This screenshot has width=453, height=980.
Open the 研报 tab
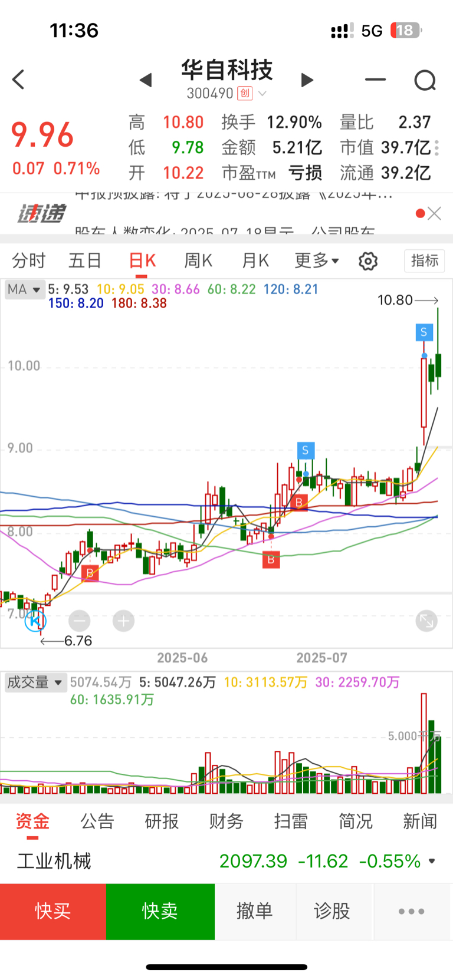[162, 821]
